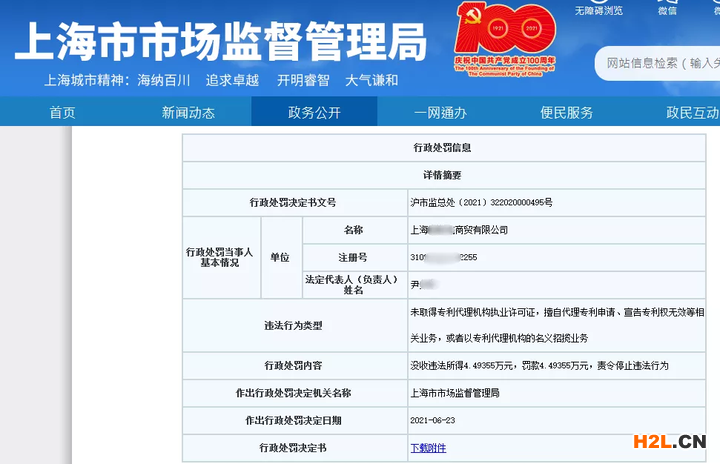Click the 网站信息检索 search field
Screen dimensions: 720x464
660,64
